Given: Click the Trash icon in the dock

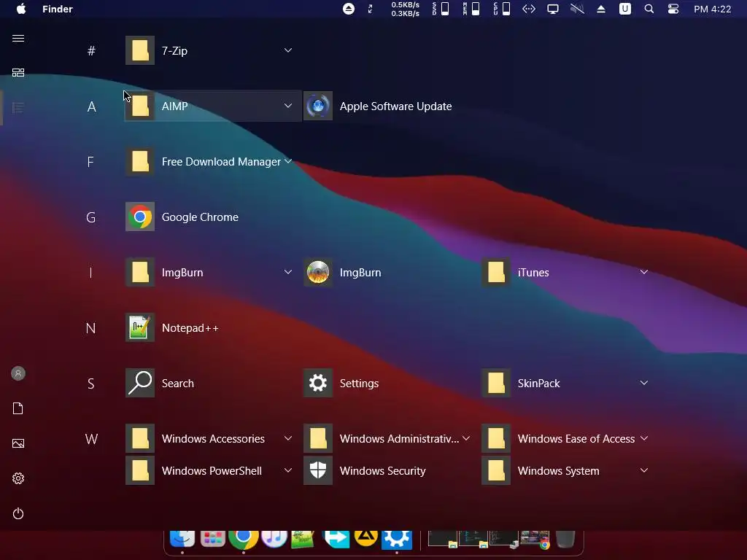Looking at the screenshot, I should (565, 539).
